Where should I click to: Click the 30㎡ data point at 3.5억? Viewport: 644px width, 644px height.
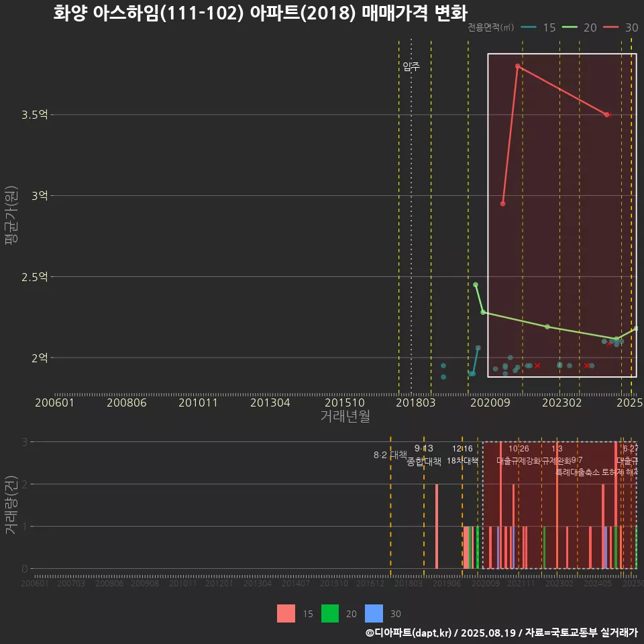[x=606, y=115]
